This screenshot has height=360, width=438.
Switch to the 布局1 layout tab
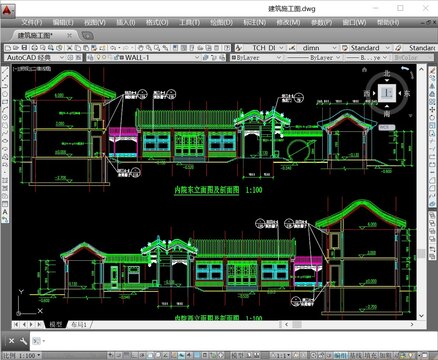click(79, 324)
